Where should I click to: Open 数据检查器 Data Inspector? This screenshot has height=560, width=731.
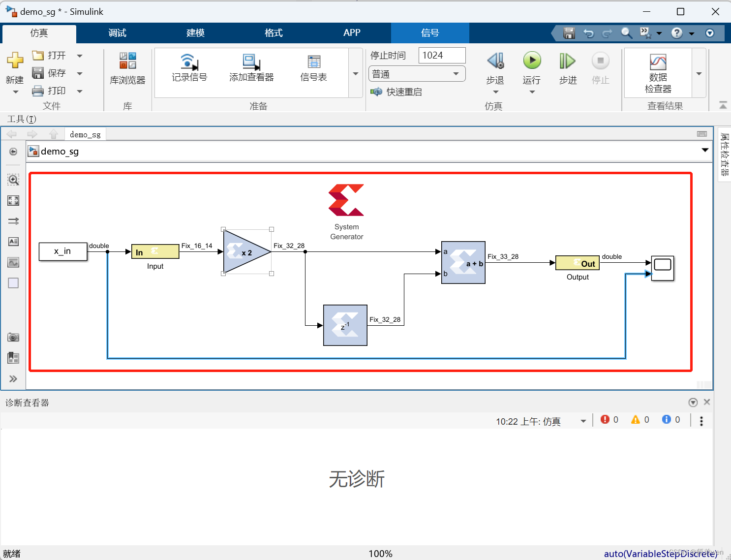(658, 71)
